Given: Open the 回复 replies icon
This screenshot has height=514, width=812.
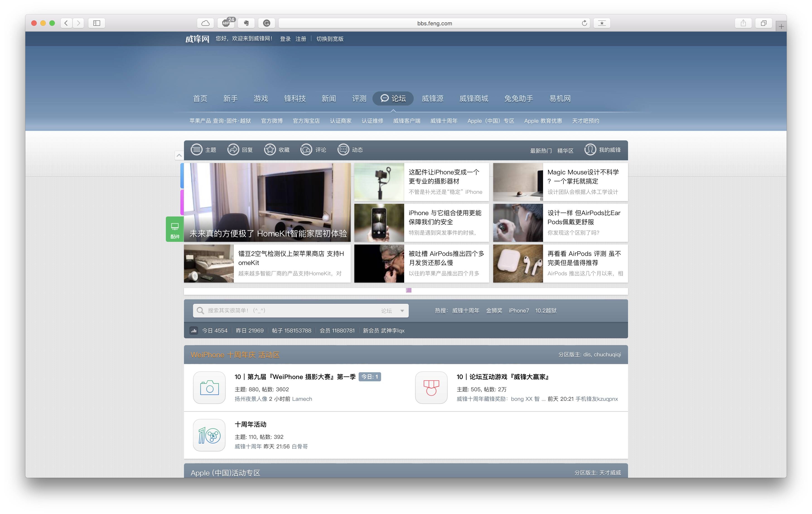Looking at the screenshot, I should [233, 150].
